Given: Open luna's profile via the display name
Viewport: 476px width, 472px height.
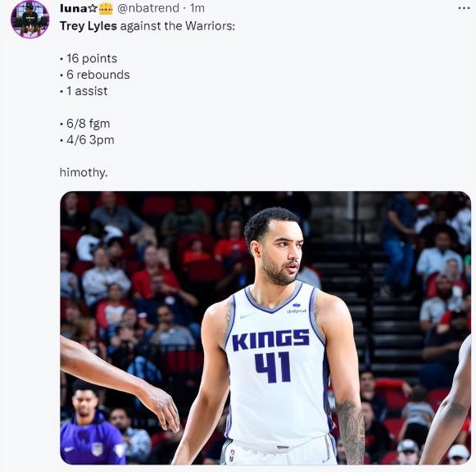Looking at the screenshot, I should point(74,8).
